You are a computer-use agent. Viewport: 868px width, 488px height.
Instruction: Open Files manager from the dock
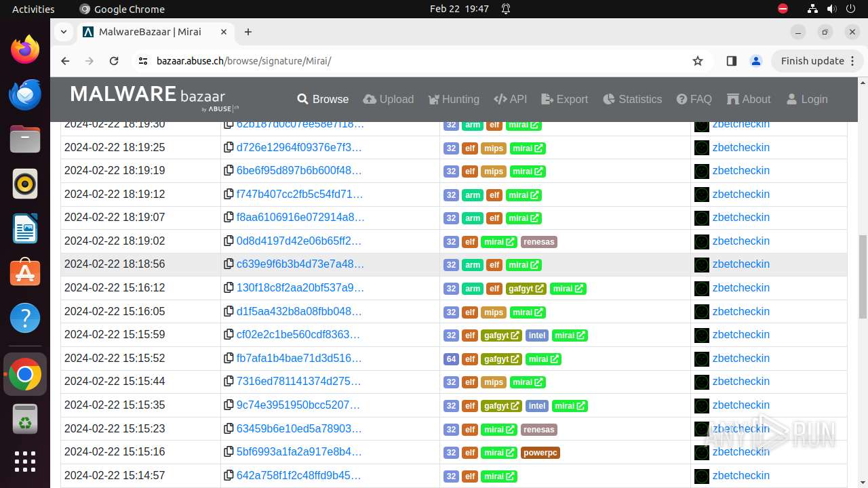click(25, 139)
